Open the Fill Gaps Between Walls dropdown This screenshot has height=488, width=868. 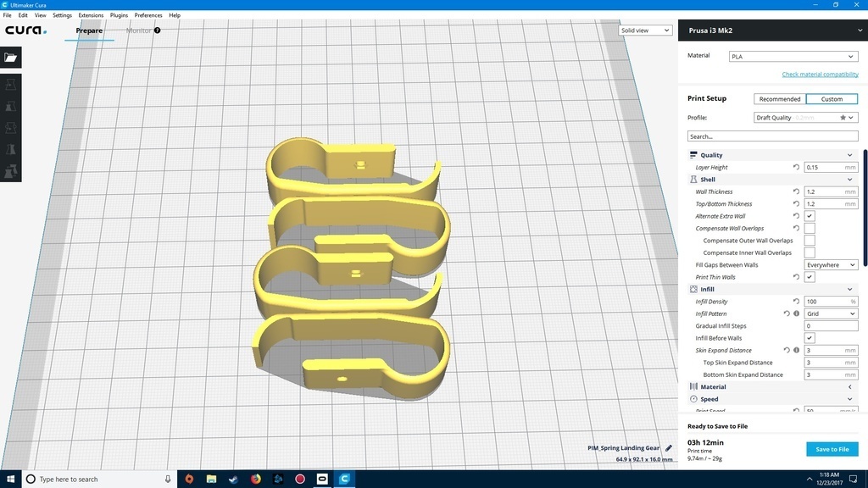(x=829, y=264)
